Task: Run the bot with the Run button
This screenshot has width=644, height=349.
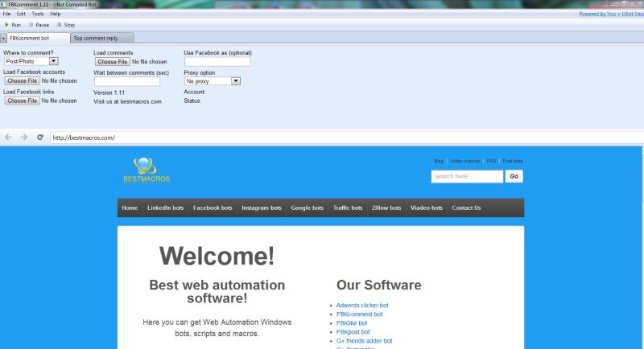Action: [12, 25]
